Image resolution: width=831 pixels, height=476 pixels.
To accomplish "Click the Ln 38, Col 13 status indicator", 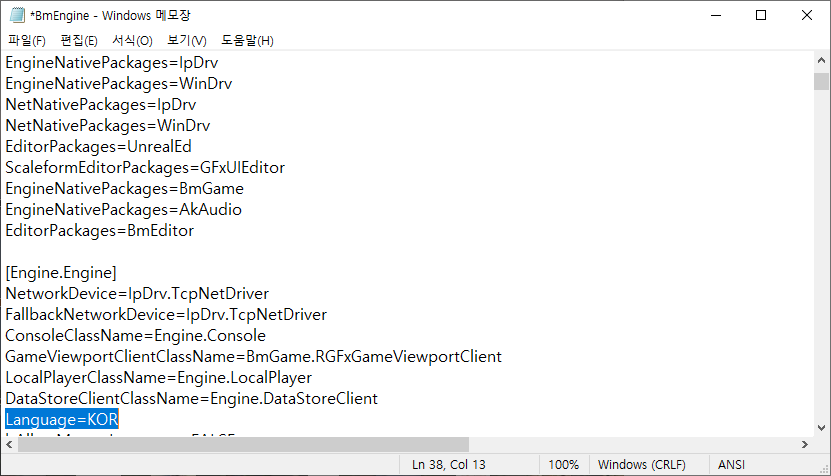I will point(448,465).
